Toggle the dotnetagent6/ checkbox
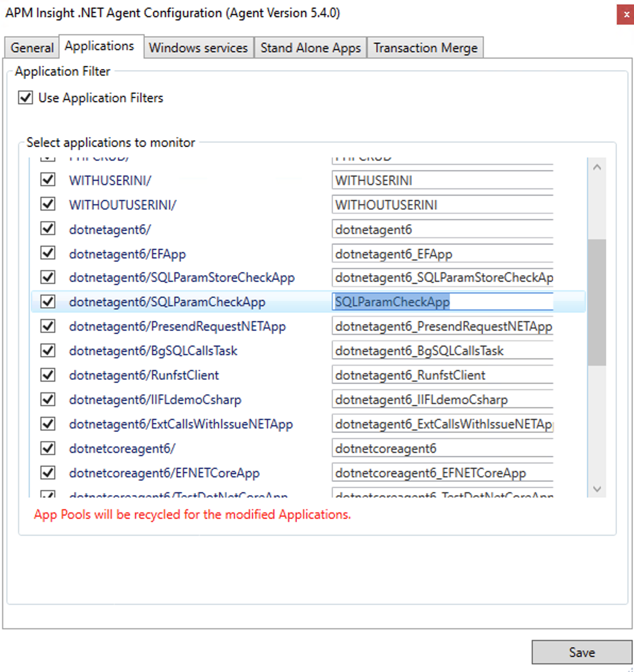This screenshot has width=634, height=672. [47, 228]
